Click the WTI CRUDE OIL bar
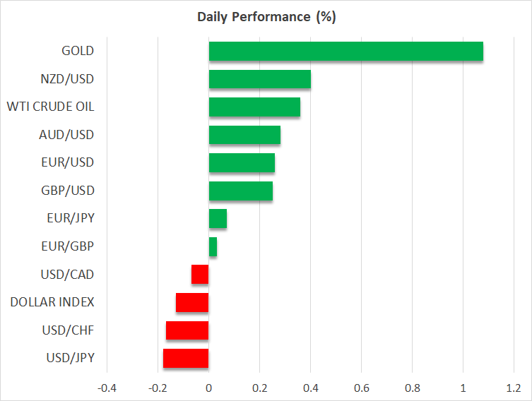 click(254, 107)
